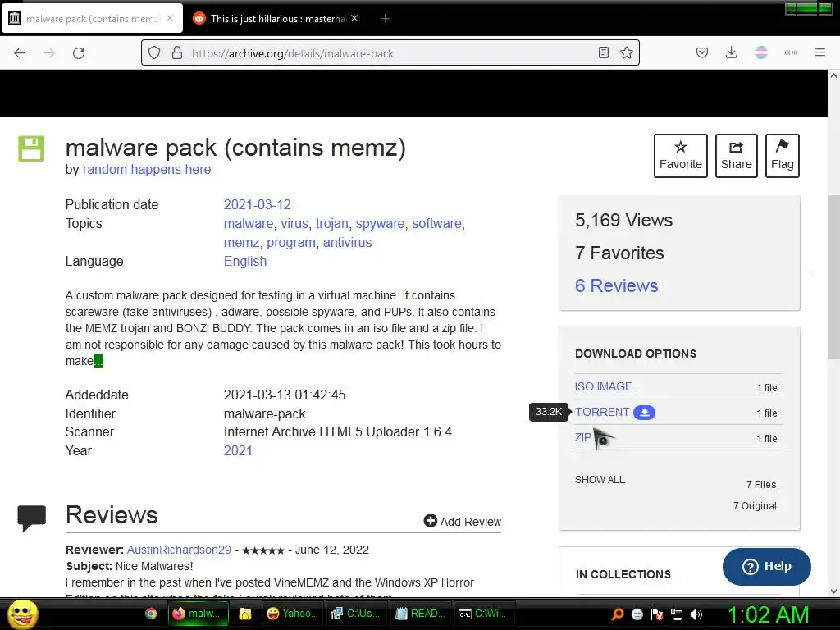Open the blue Help button
The height and width of the screenshot is (630, 840).
[767, 566]
